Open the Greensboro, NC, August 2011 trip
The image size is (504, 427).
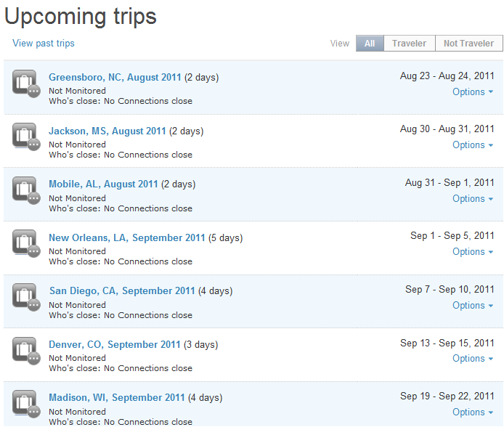click(115, 78)
